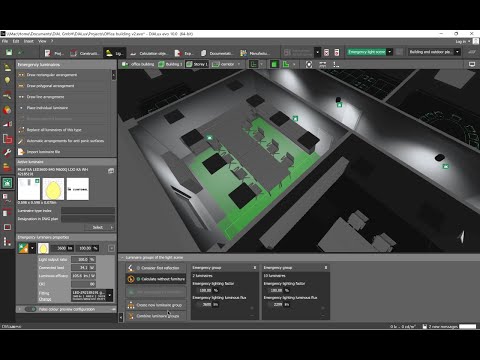Screen dimensions: 480x360
Task: Open dropdown arrow beside greyed calculation button
Action: pos(317,53)
